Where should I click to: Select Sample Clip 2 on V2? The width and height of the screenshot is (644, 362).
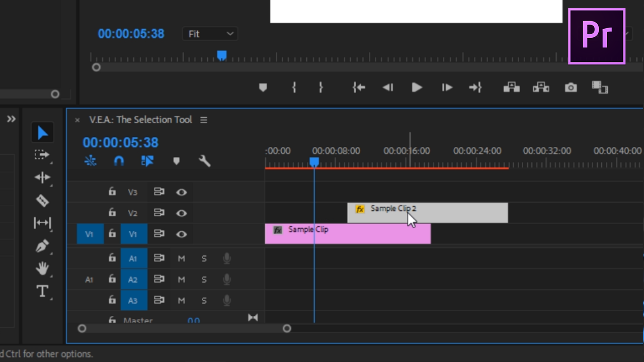click(428, 213)
